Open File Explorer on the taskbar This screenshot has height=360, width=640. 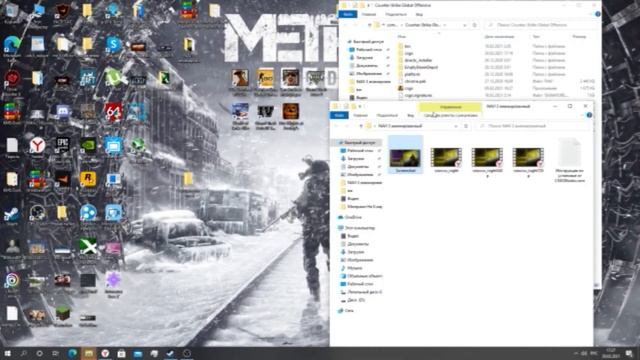[x=89, y=353]
